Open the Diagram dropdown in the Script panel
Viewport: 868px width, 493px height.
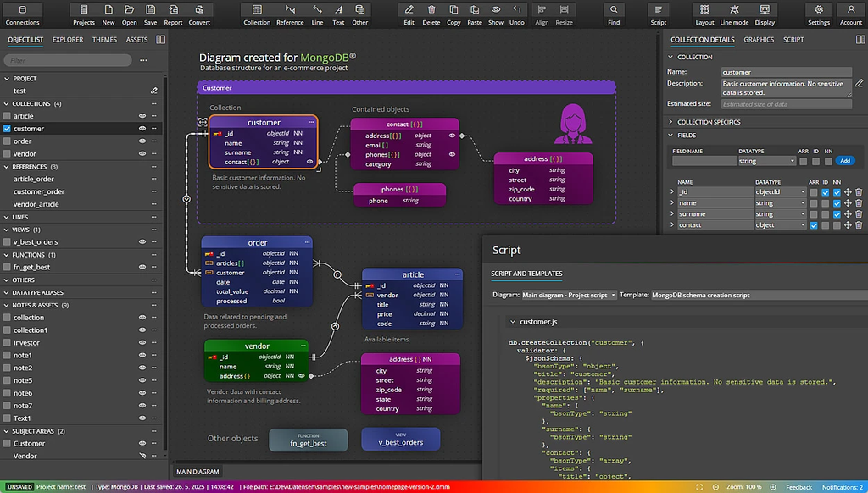point(569,296)
